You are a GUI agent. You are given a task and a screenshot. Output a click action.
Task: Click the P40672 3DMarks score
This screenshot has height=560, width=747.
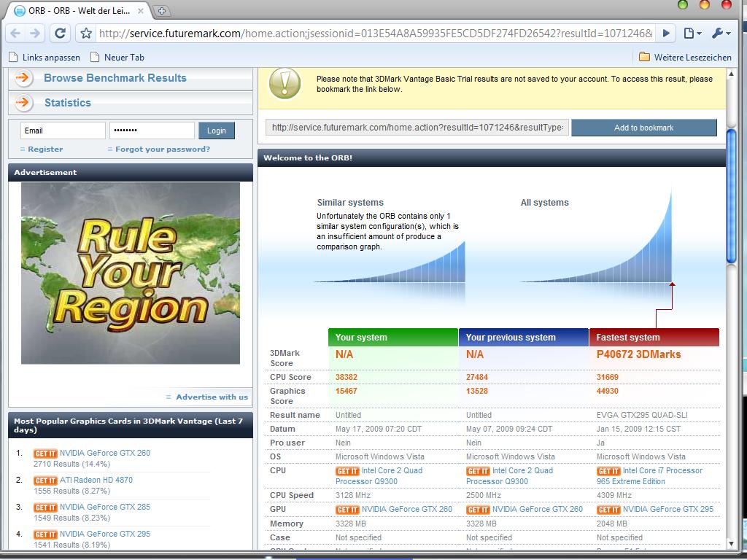(x=638, y=354)
